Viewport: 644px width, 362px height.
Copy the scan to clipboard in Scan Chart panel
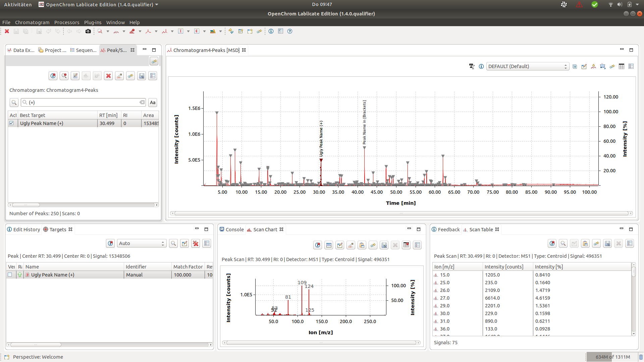362,245
